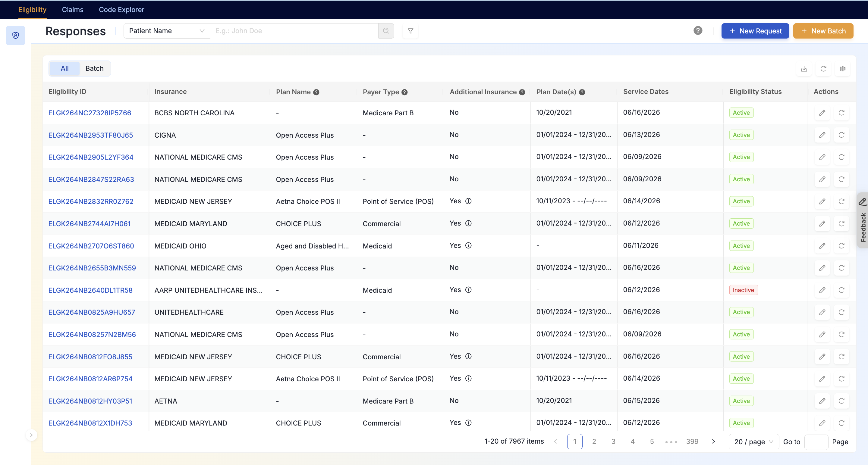Screen dimensions: 868x465
Task: Select the Batch responses tab
Action: (94, 69)
